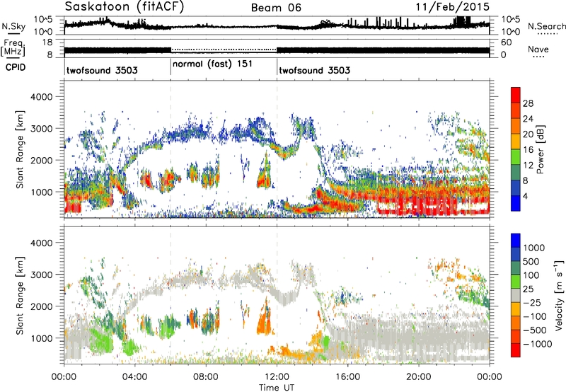Viewport: 566px width, 392px height.
Task: Click the 'Slant Range [km]' label of power panel
Action: (x=20, y=149)
